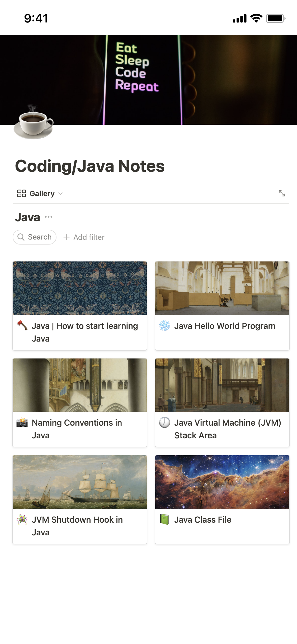Open the sailing ship cover thumbnail
The width and height of the screenshot is (297, 644).
pos(80,482)
